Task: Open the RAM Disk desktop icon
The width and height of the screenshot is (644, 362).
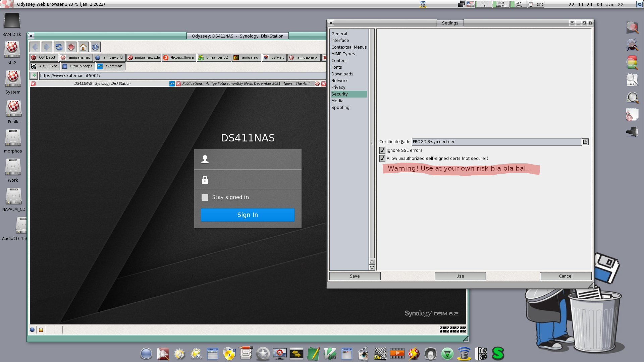Action: 12,24
